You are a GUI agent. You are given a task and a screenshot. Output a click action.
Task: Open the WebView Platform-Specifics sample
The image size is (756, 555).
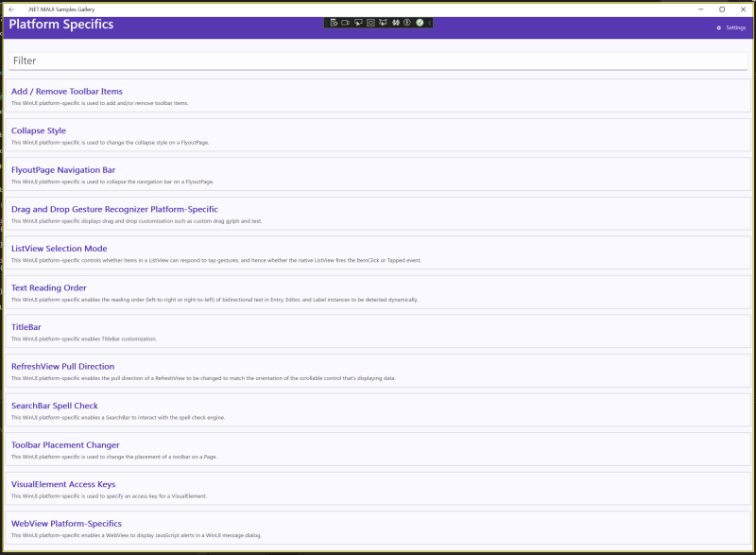tap(66, 524)
